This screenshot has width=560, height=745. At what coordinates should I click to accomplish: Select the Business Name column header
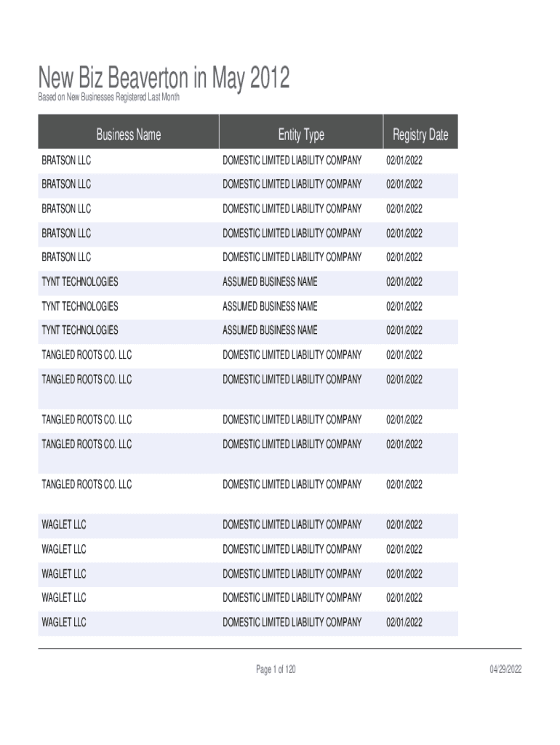128,135
